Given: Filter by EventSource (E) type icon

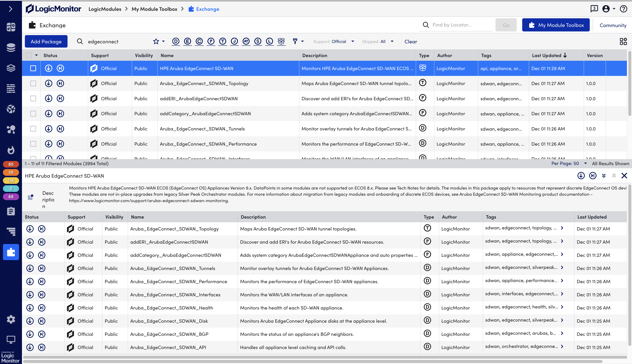Looking at the screenshot, I should pos(188,41).
